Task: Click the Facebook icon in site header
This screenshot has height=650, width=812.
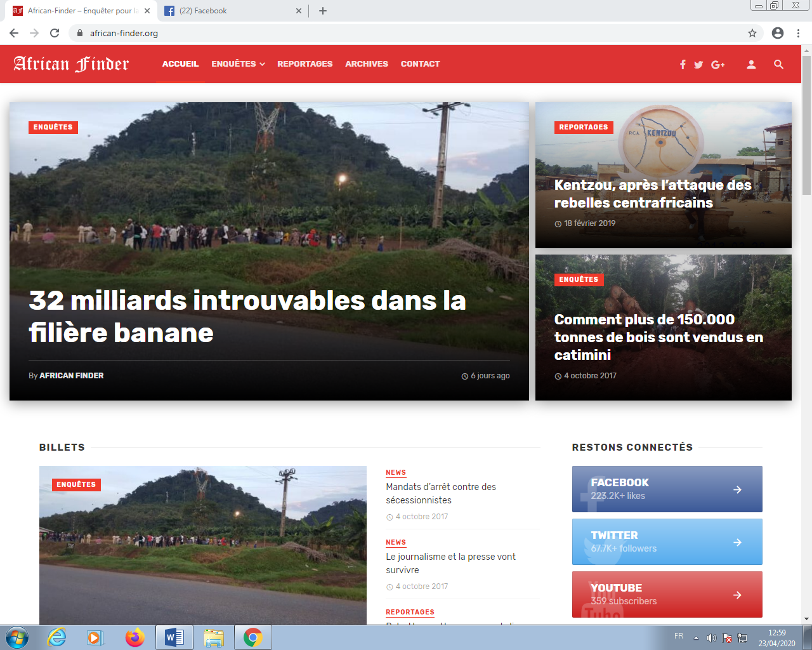Action: coord(683,64)
